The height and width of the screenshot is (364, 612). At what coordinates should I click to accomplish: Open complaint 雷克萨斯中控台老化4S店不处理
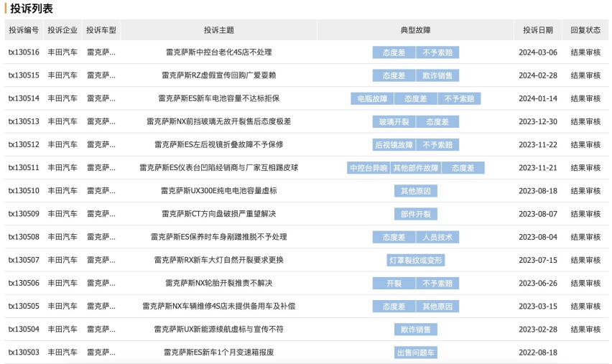point(218,52)
